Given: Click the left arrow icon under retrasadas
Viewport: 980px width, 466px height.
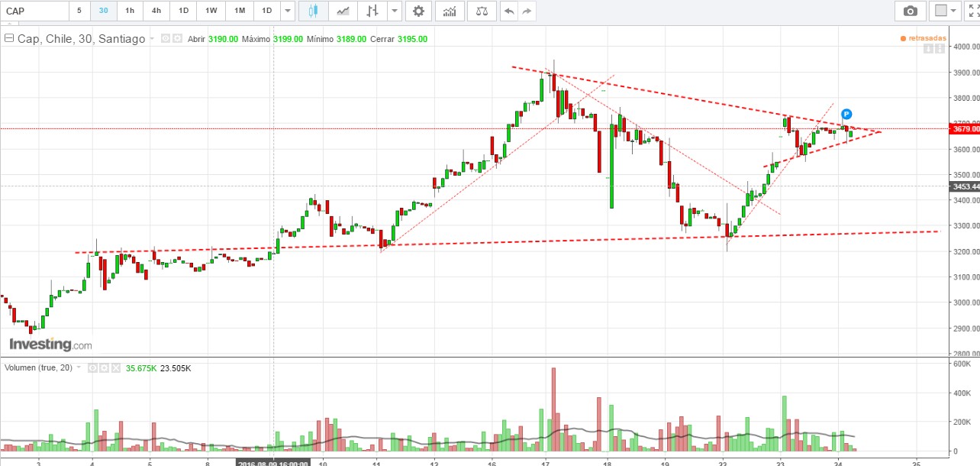Looking at the screenshot, I should coord(928,49).
